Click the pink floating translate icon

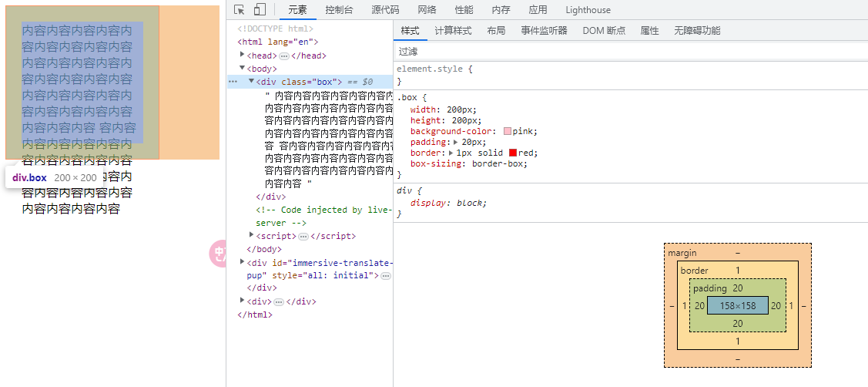[x=219, y=254]
